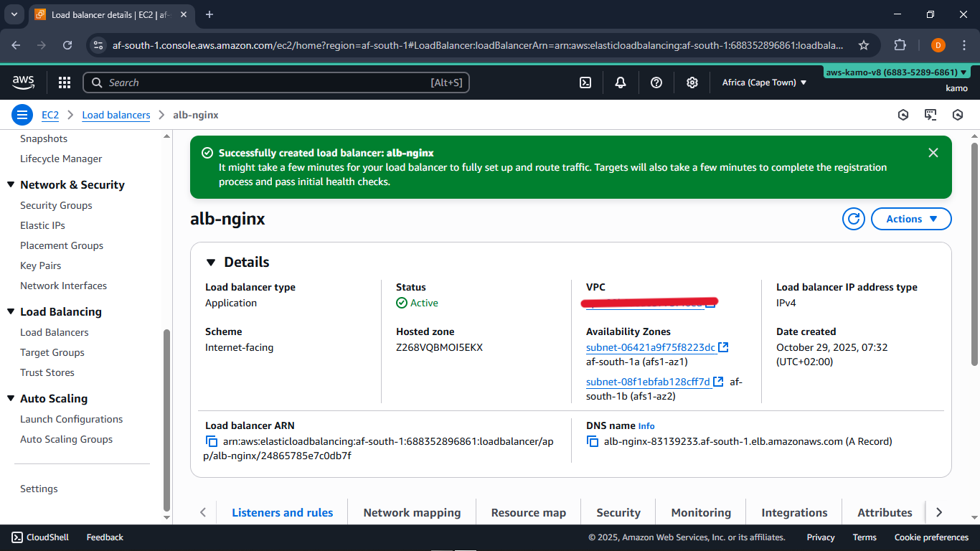Screen dimensions: 980x551
Task: Open subnet-06421a9f75f8223dc link
Action: click(x=651, y=347)
